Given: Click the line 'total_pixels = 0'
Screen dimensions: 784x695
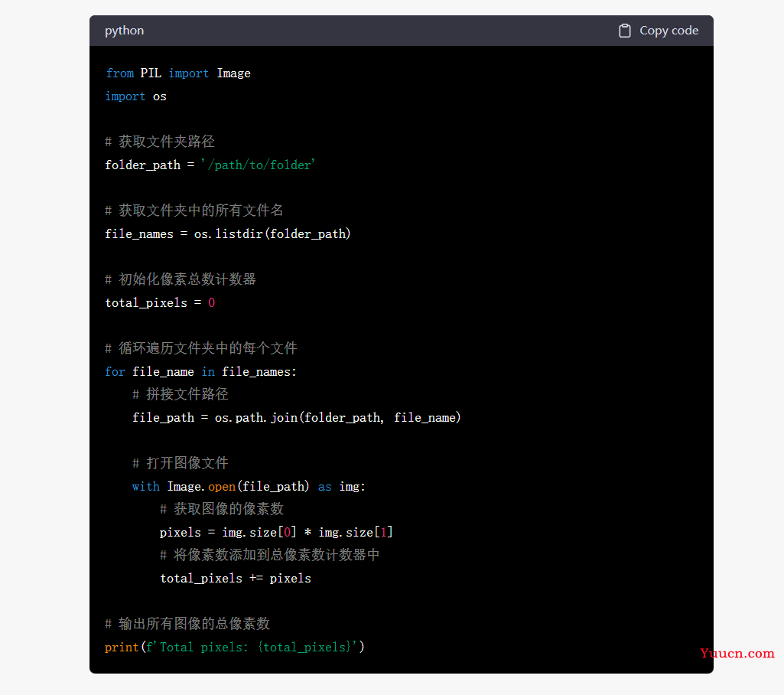Looking at the screenshot, I should (x=160, y=302).
